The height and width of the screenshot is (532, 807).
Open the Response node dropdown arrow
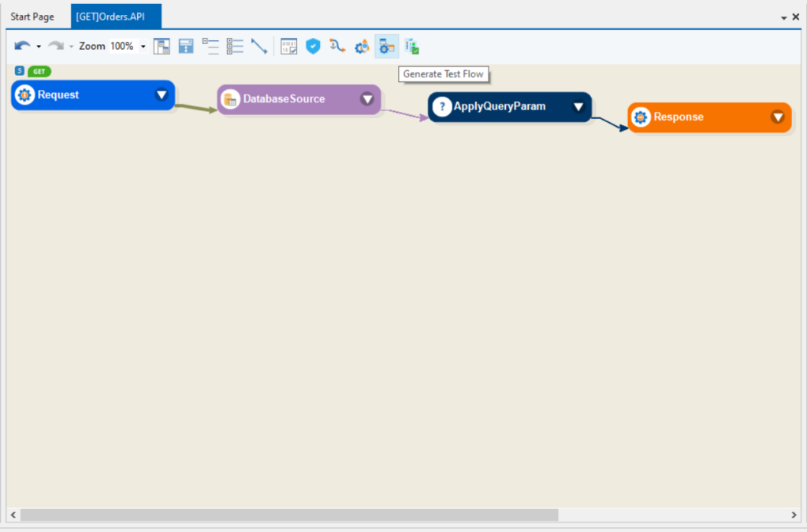777,117
